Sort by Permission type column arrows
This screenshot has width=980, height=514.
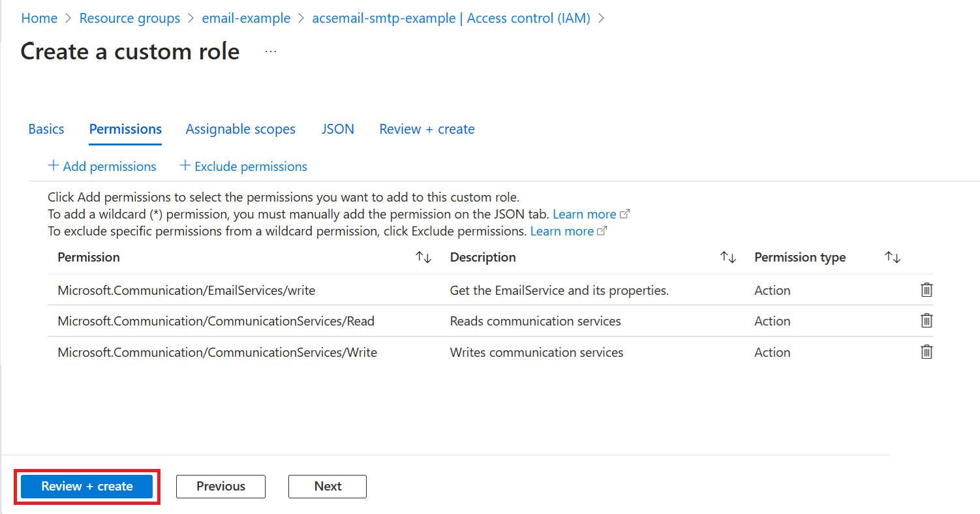tap(893, 258)
